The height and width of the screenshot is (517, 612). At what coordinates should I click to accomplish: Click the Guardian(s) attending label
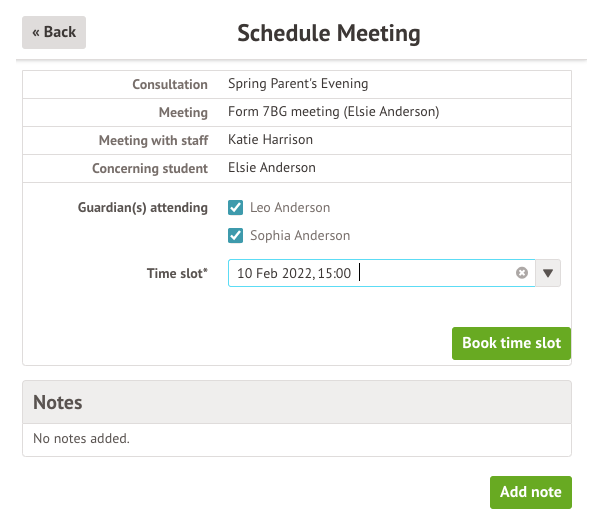click(143, 208)
